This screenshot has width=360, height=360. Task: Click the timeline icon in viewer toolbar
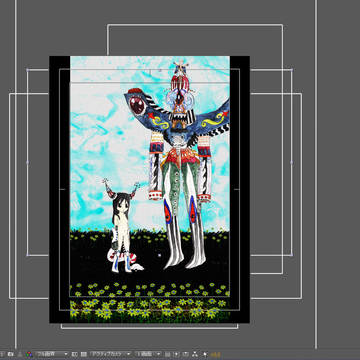[185, 354]
